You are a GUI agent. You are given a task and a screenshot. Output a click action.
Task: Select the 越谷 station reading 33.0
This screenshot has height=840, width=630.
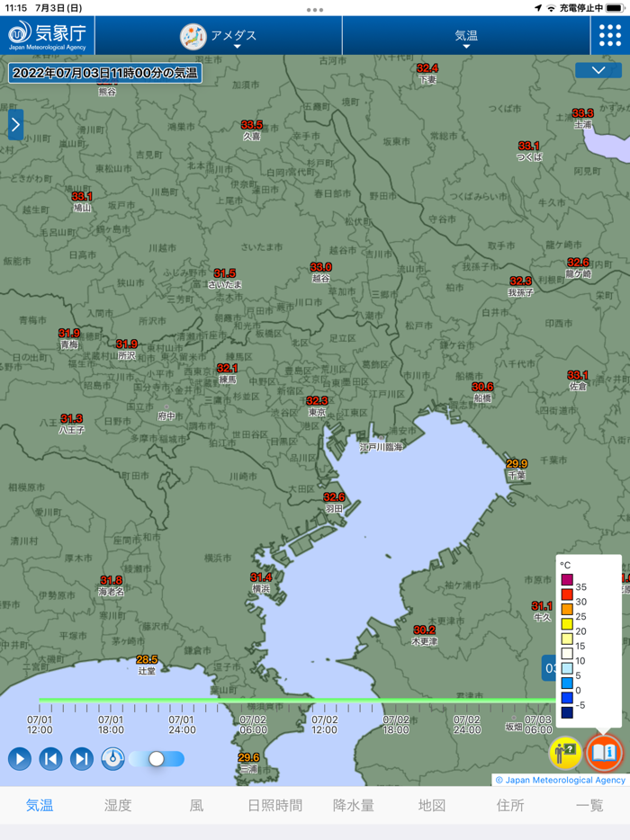[x=320, y=273]
